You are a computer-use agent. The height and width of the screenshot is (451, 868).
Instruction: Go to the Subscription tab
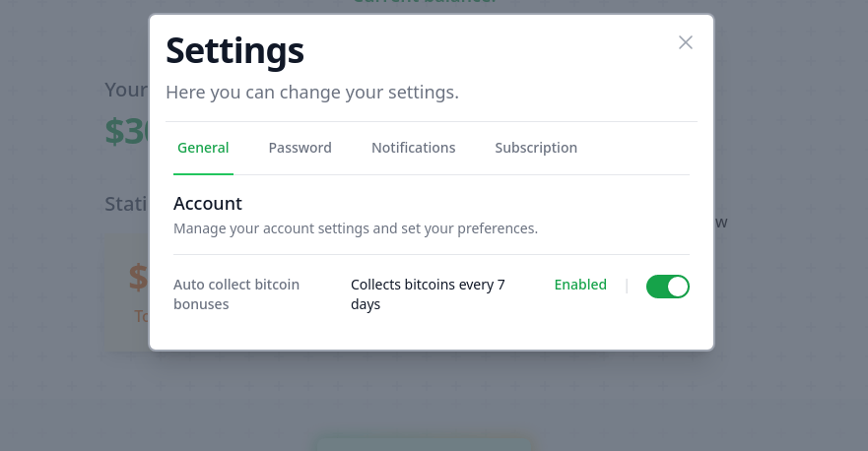point(536,148)
